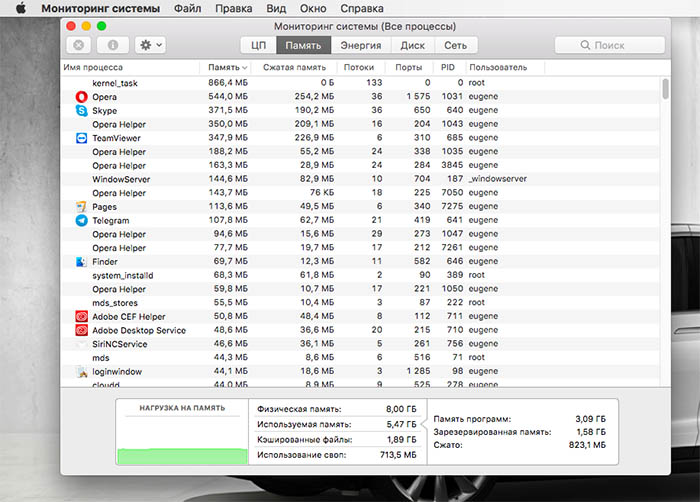Click the search magnifier icon

(585, 45)
